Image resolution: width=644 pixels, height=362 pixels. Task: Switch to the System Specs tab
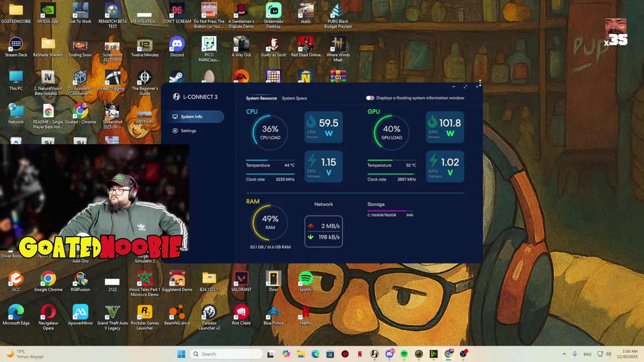[x=294, y=98]
